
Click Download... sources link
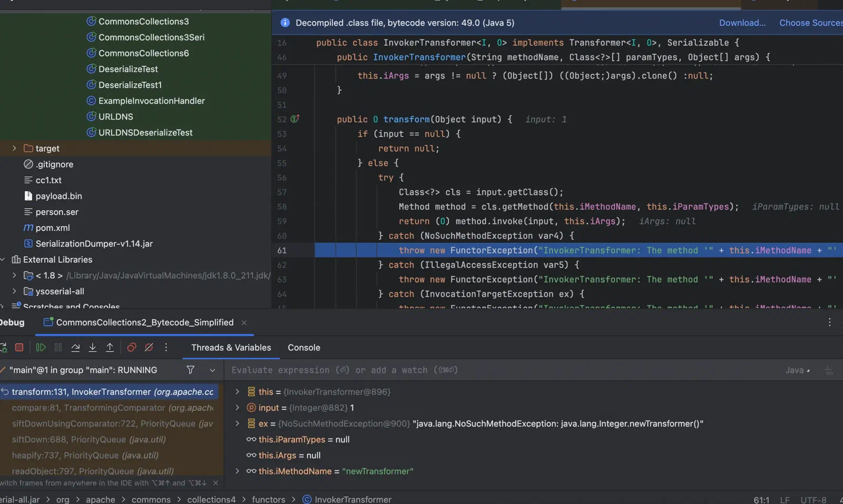[x=742, y=23]
